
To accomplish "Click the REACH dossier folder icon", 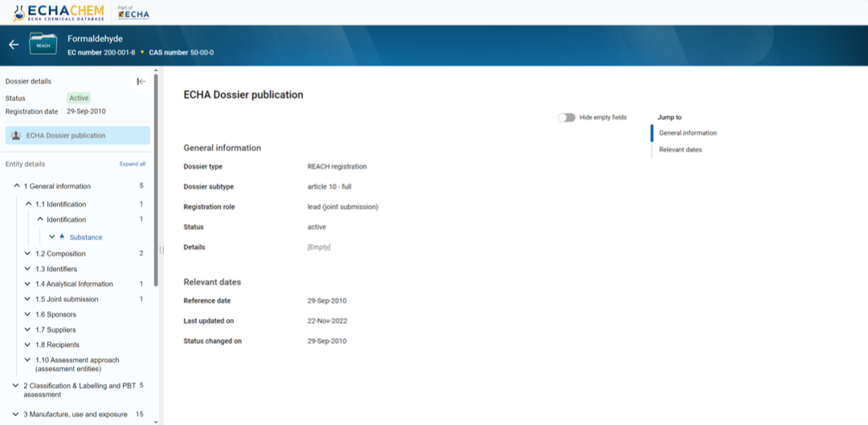I will [x=43, y=44].
